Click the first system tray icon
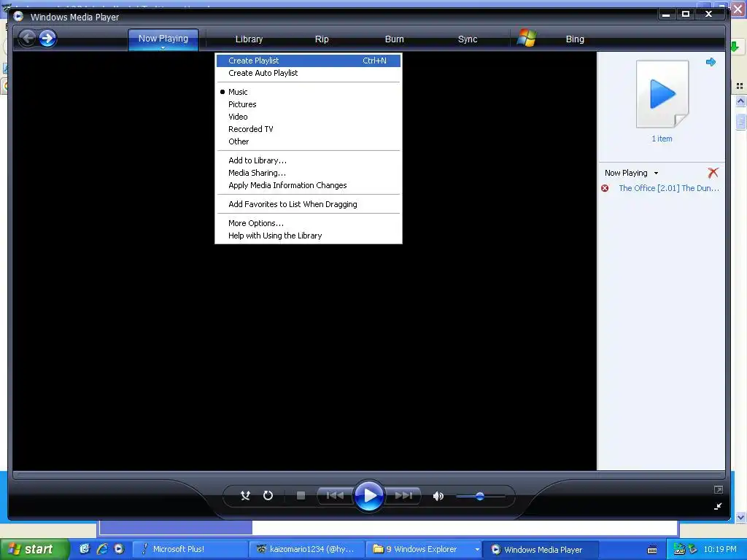747x560 pixels. (x=679, y=549)
